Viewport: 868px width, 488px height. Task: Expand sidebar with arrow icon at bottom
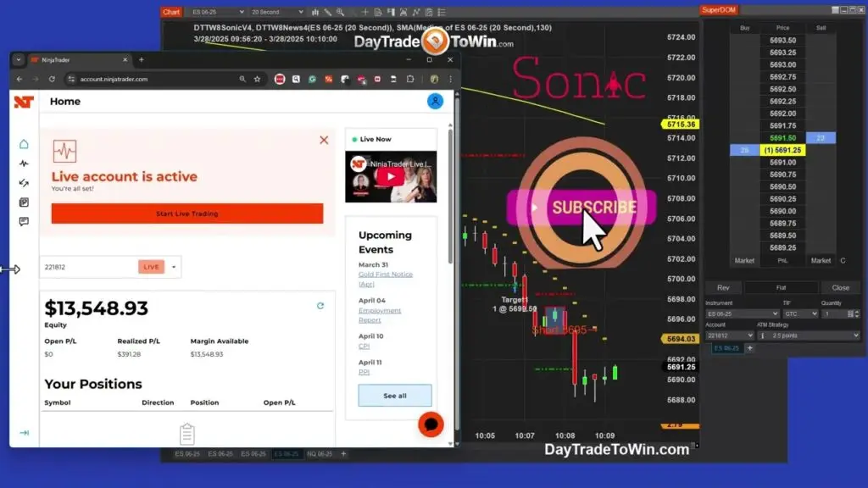click(x=25, y=433)
